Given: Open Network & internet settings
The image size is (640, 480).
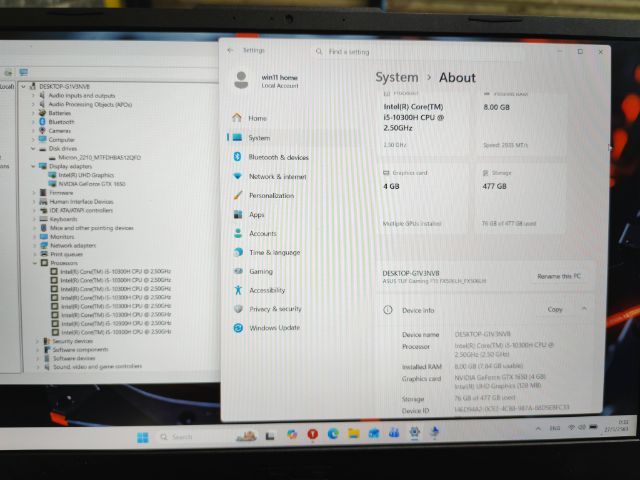Looking at the screenshot, I should click(278, 176).
